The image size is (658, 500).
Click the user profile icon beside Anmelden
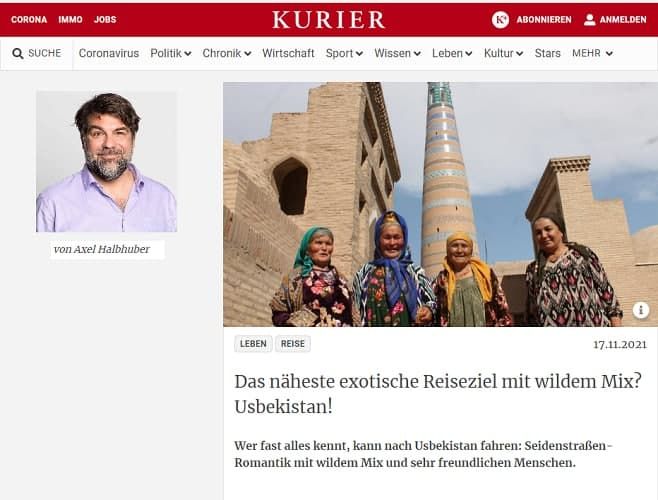590,19
